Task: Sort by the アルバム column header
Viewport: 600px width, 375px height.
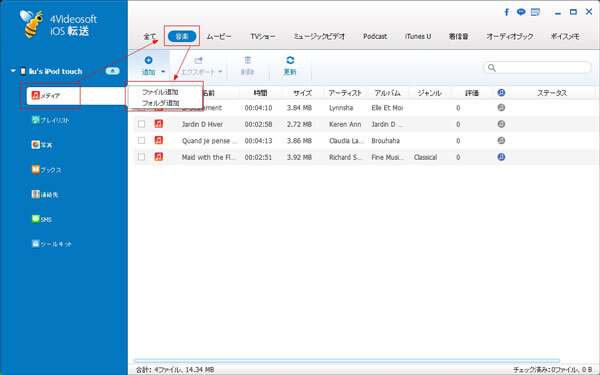Action: click(x=387, y=93)
